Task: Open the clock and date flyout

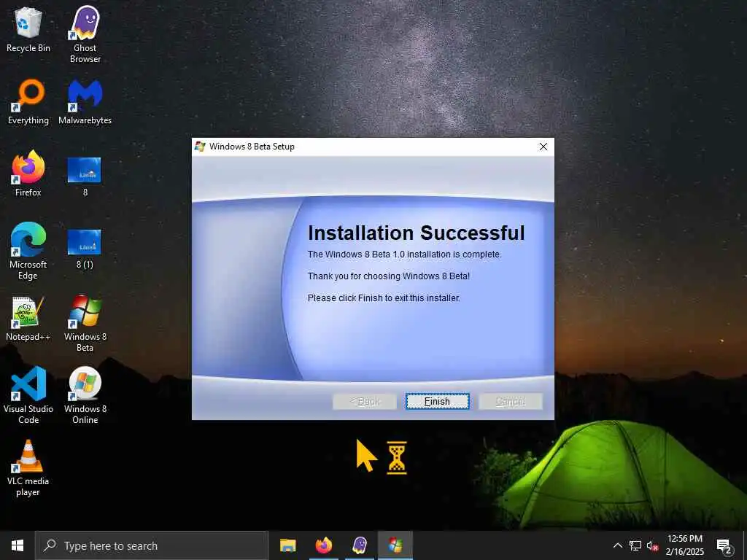Action: point(685,545)
